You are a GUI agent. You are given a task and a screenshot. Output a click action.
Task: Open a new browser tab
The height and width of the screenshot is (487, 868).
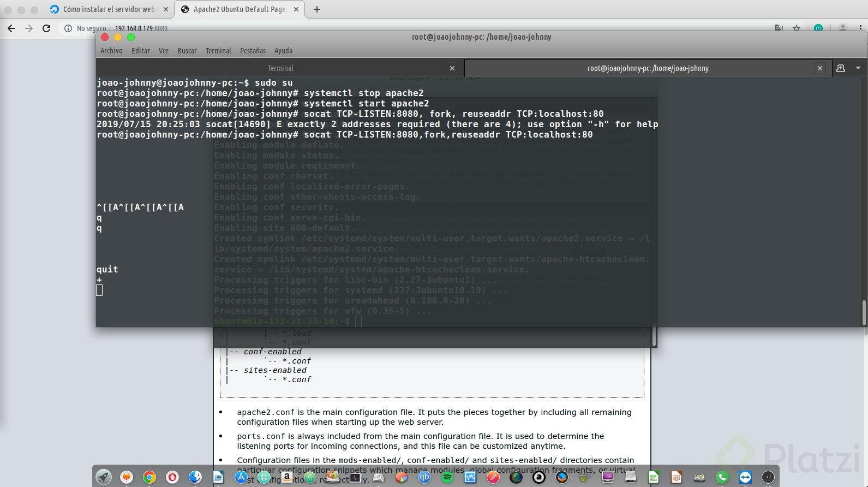pos(317,9)
